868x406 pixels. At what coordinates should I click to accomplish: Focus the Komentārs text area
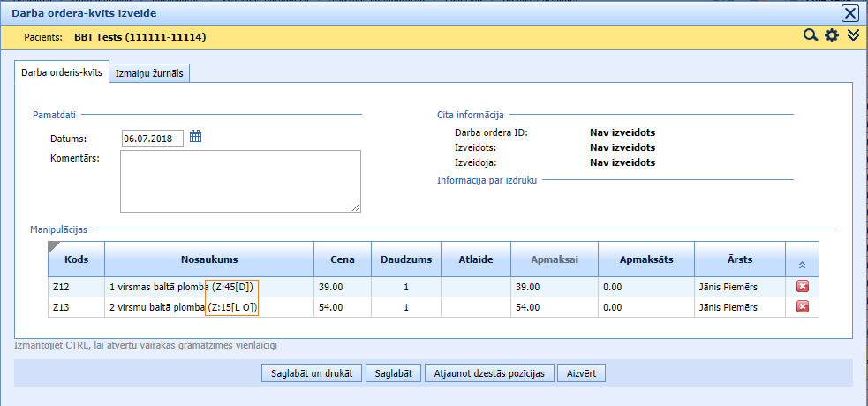(x=240, y=181)
